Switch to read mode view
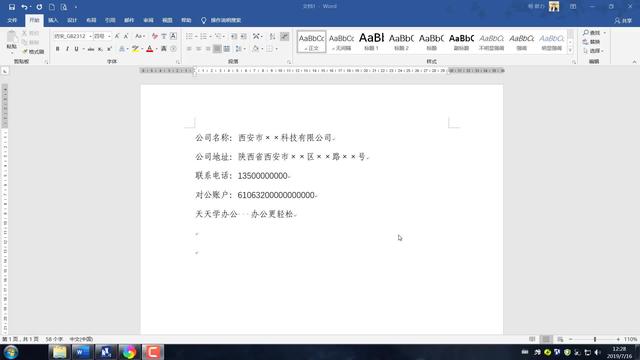 click(x=532, y=339)
